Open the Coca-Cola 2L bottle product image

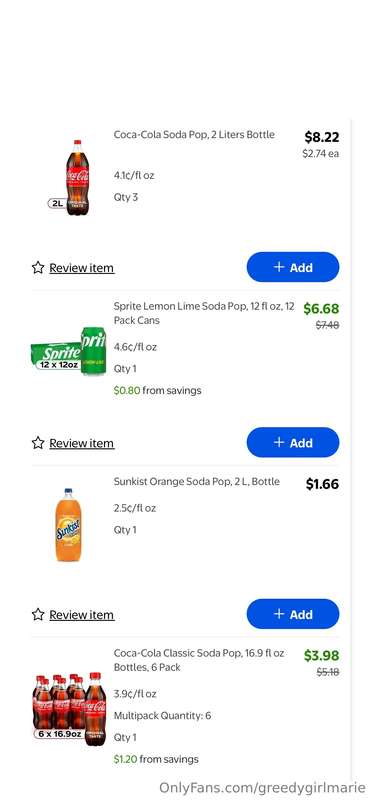coord(73,178)
